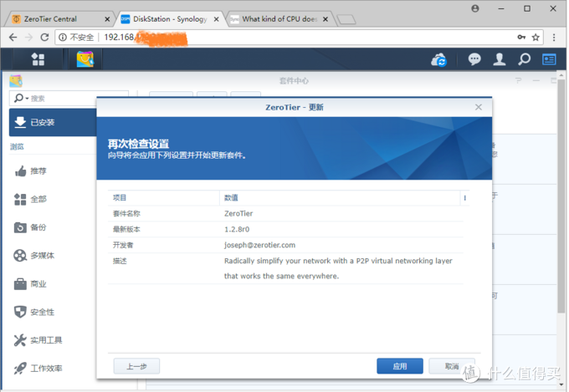This screenshot has width=569, height=392.
Task: Go back with the 上一步 button
Action: tap(136, 366)
